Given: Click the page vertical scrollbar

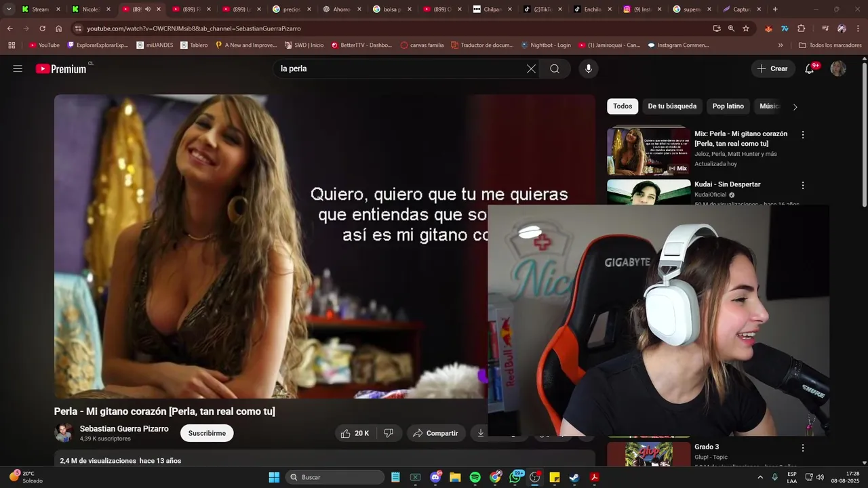Looking at the screenshot, I should (864, 136).
